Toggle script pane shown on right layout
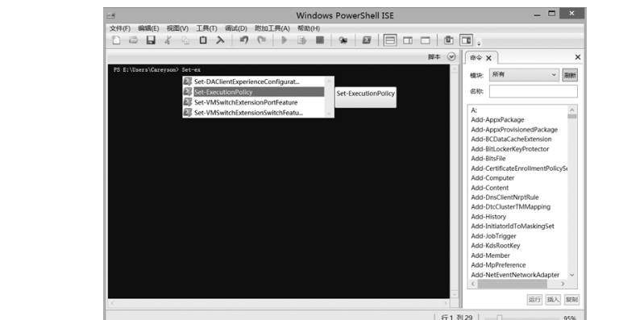The width and height of the screenshot is (644, 320). click(x=408, y=40)
